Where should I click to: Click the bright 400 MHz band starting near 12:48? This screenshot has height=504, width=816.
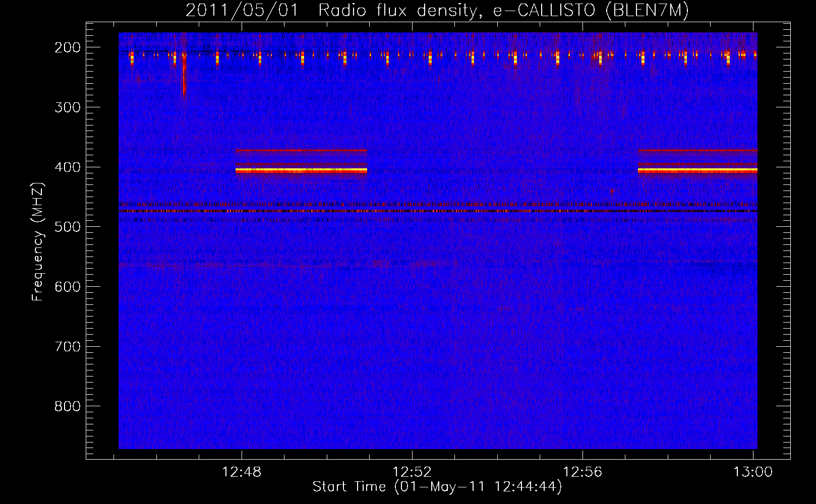(x=301, y=170)
